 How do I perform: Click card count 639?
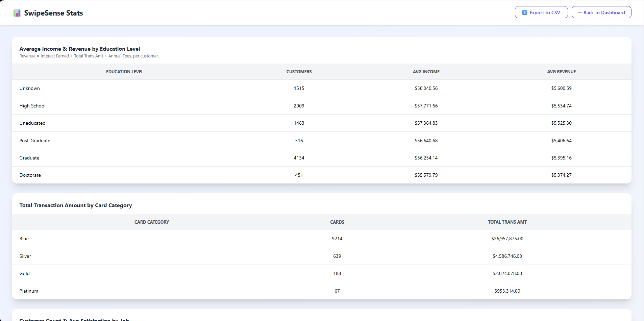[x=337, y=256]
